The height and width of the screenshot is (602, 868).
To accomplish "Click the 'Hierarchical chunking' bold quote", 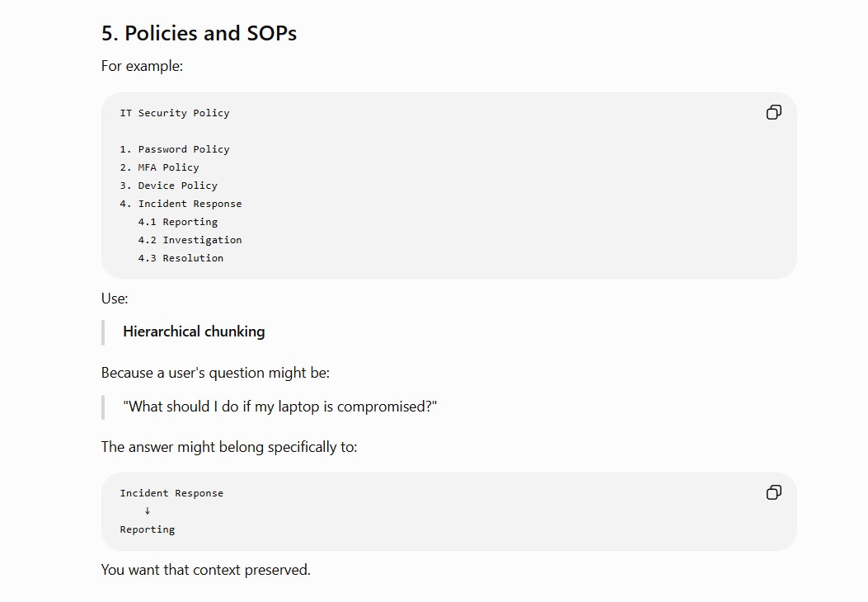I will (x=194, y=332).
